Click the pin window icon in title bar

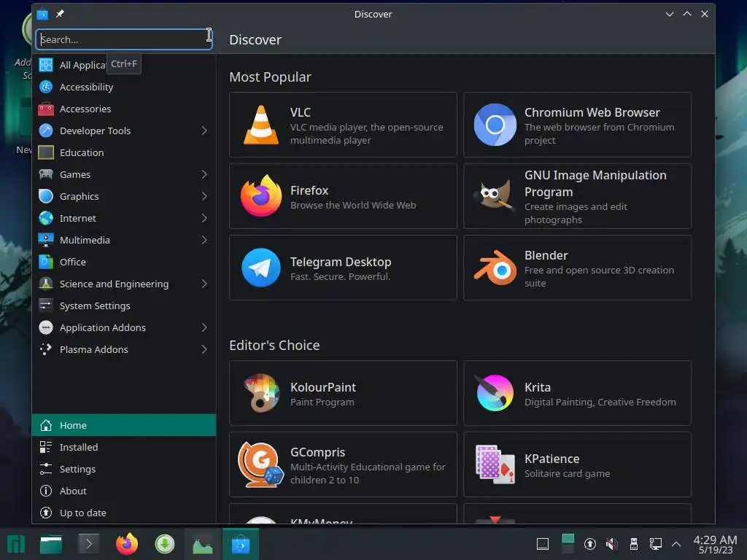pos(60,14)
